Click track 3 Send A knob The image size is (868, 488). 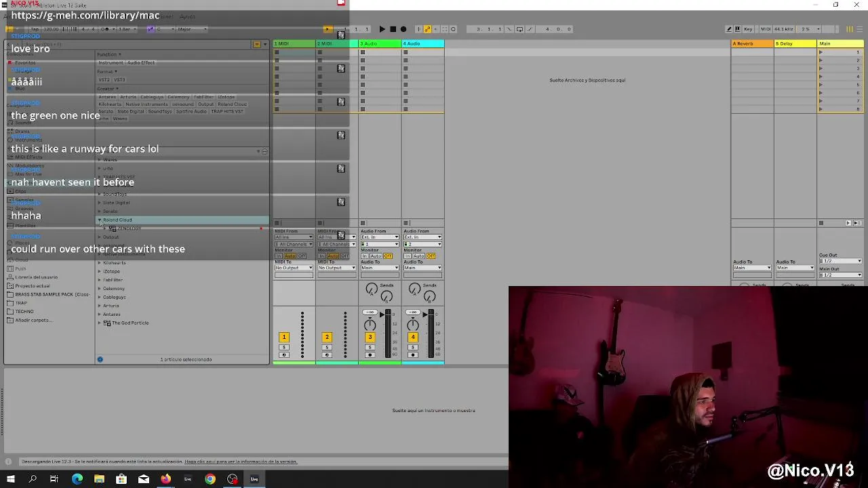[371, 289]
